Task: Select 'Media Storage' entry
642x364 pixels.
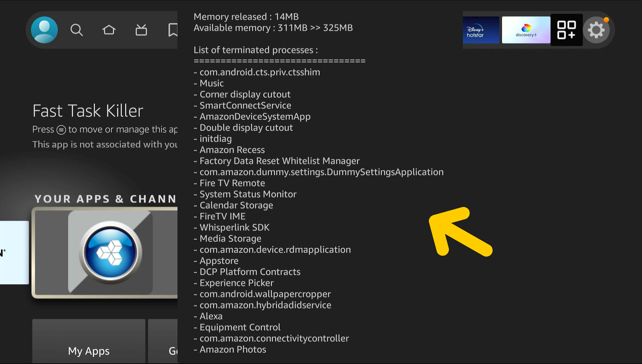Action: pos(227,239)
